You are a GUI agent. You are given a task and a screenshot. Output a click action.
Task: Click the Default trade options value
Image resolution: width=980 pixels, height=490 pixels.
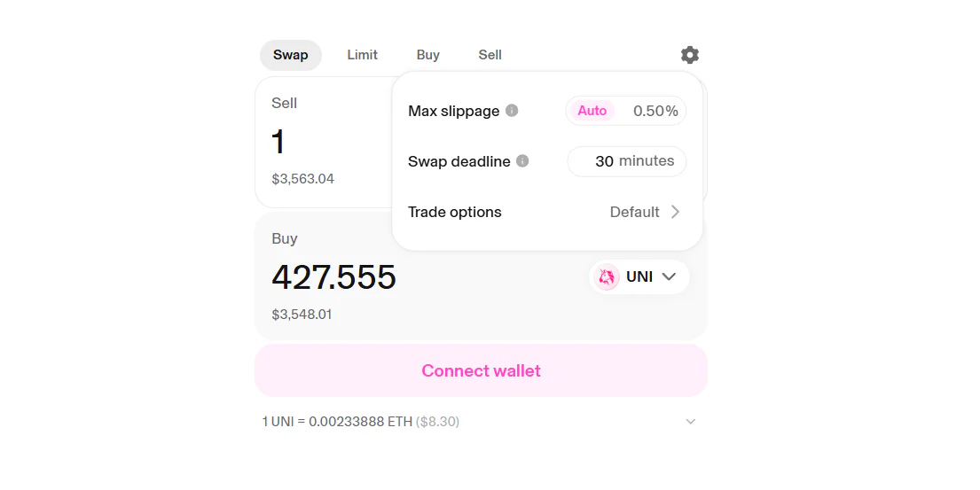coord(634,212)
